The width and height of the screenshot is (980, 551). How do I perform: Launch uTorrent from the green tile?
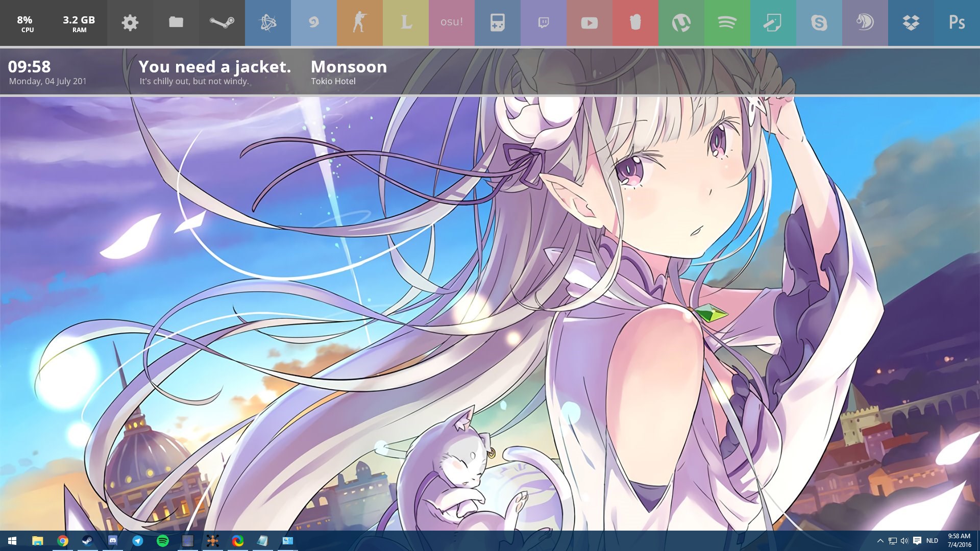click(681, 22)
